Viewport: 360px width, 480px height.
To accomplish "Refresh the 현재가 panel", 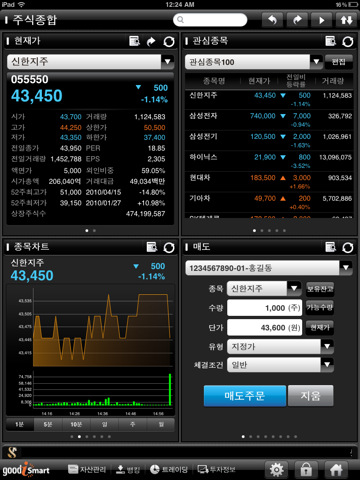I will coord(169,42).
